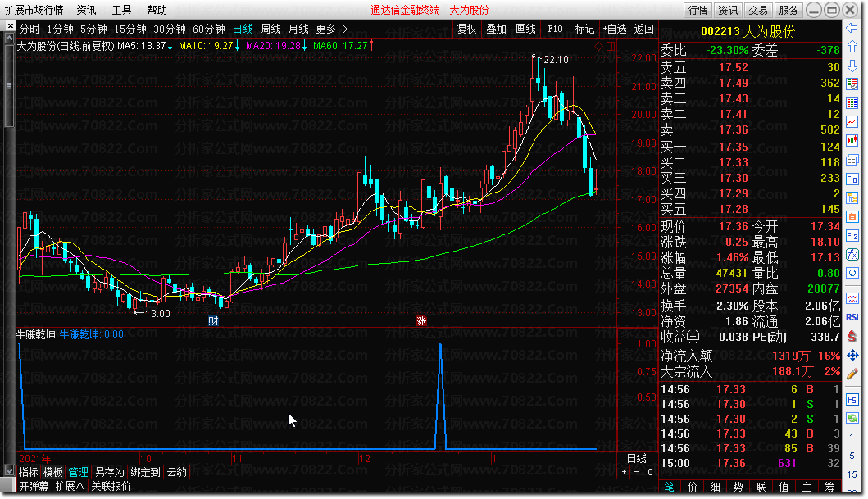
Task: Open the 叠加 overlay menu
Action: (x=496, y=29)
